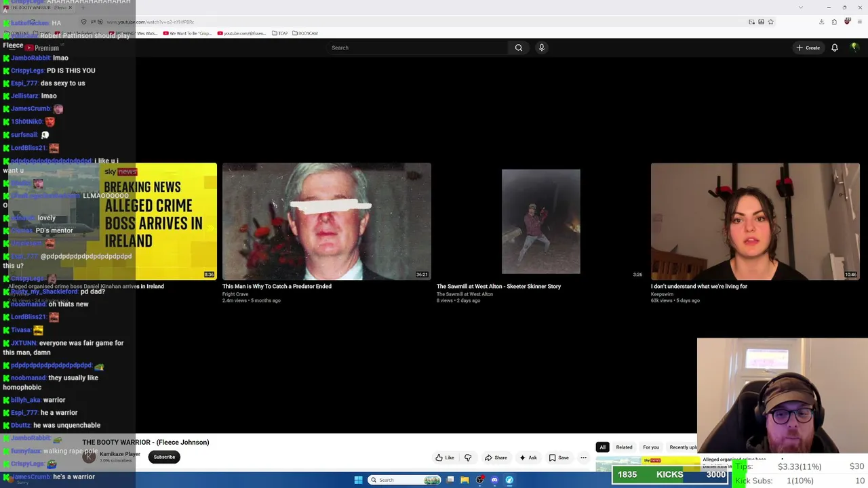
Task: Click the Premium YouTube logo
Action: (x=42, y=47)
